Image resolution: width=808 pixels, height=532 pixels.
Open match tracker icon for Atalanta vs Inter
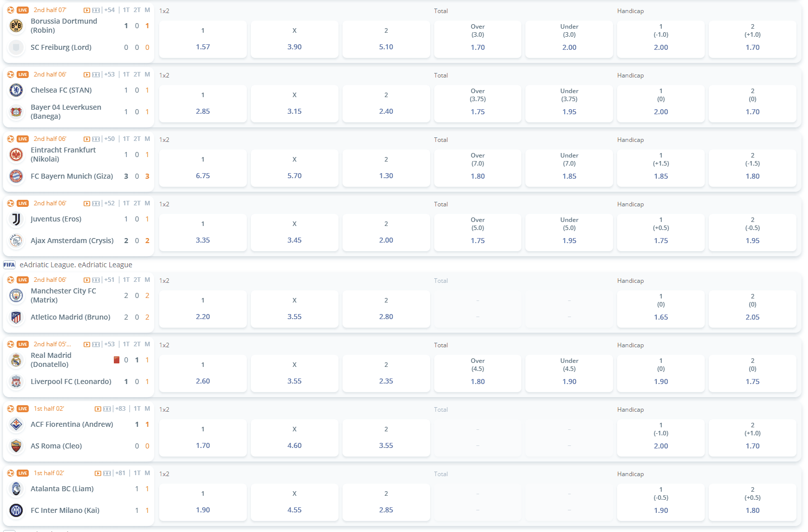click(x=107, y=473)
